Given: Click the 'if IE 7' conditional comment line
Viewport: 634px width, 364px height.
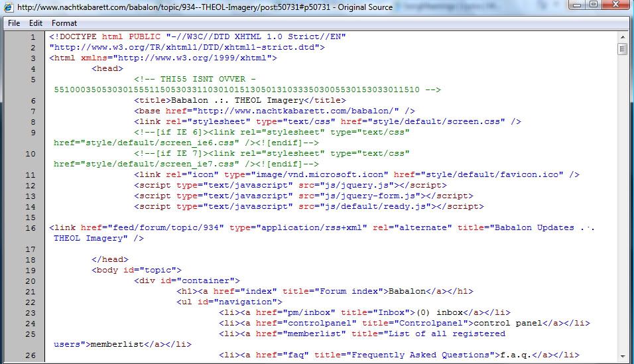Looking at the screenshot, I should (272, 153).
